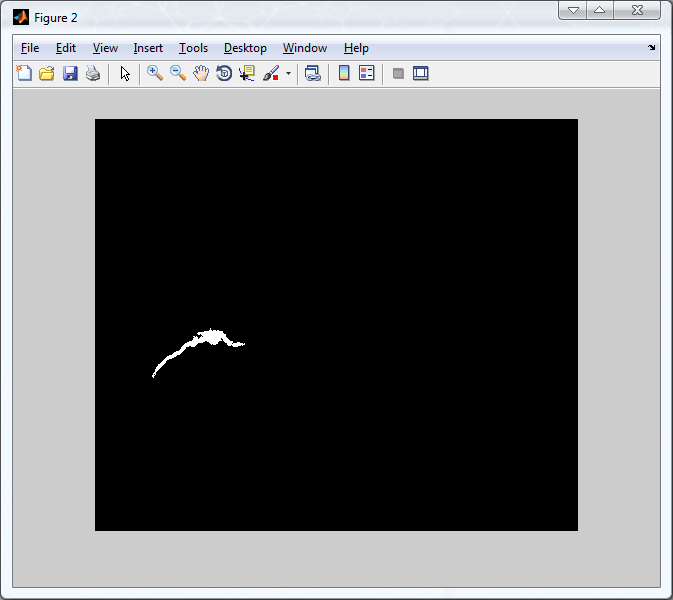Open the Desktop menu

(245, 48)
